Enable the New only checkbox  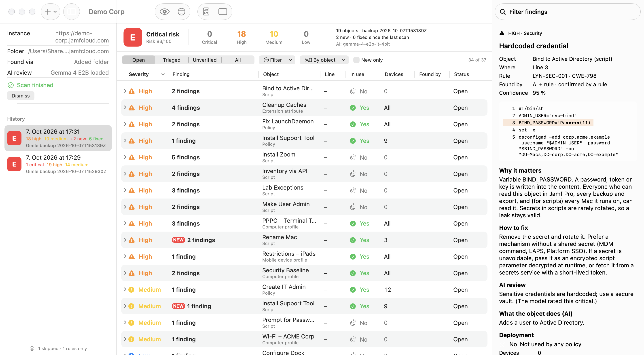(x=356, y=60)
